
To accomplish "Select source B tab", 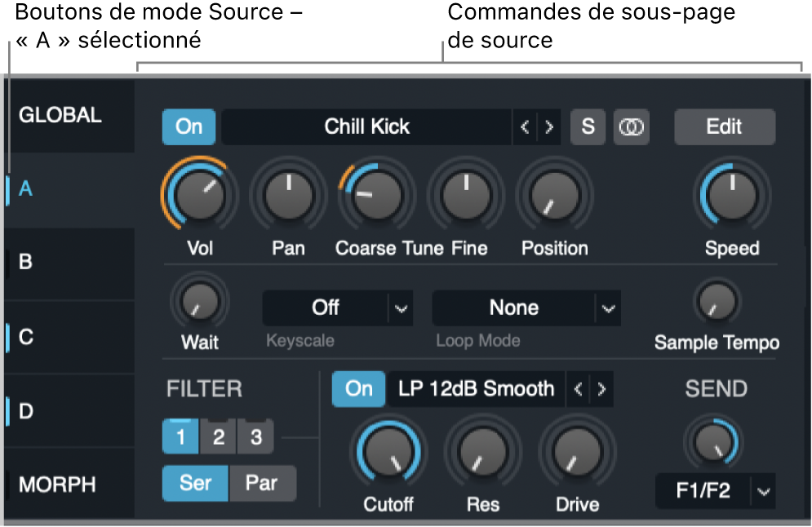I will coord(70,263).
